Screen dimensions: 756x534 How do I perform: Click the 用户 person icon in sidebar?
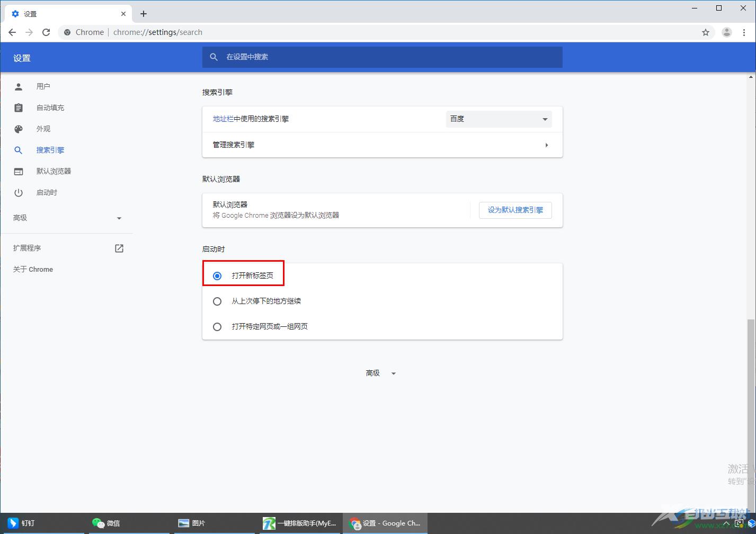(19, 86)
